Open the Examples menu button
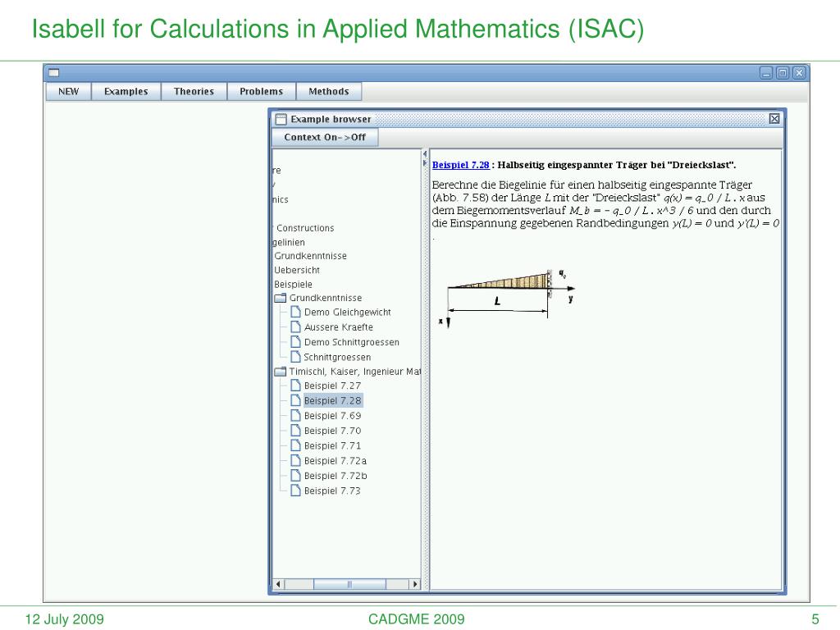The image size is (840, 630). coord(126,92)
